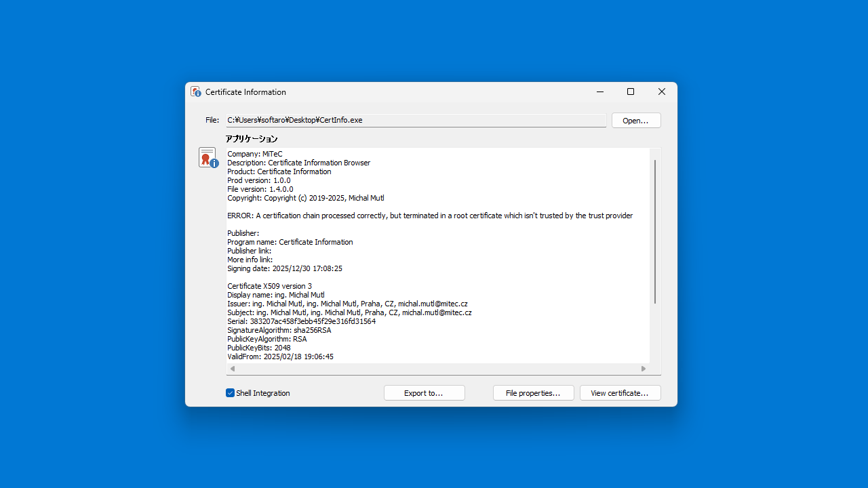Click the horizontal scrollbar left arrow
868x488 pixels.
click(x=232, y=368)
